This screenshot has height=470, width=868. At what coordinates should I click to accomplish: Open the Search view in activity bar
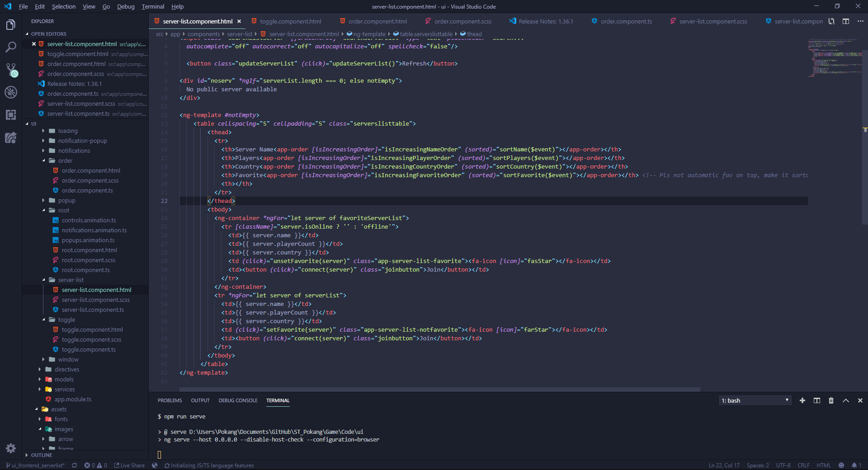[11, 47]
